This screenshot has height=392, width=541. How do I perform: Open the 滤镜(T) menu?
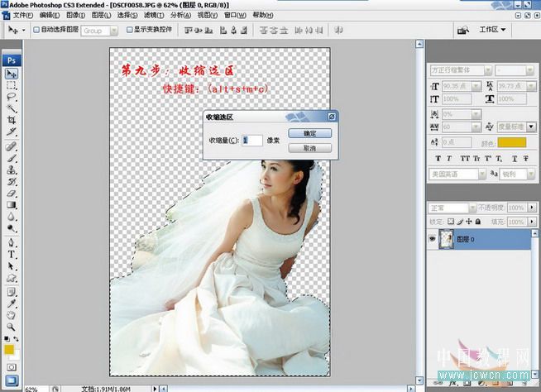[152, 15]
